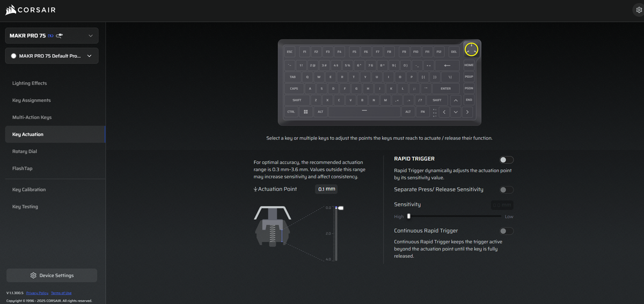Select the right arrow key on the keyboard
The width and height of the screenshot is (644, 304).
467,112
